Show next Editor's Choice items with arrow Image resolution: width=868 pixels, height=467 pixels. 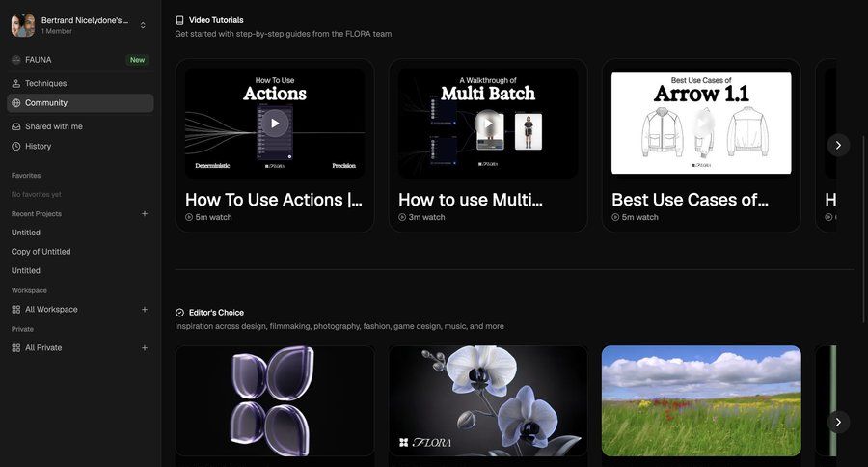coord(838,422)
